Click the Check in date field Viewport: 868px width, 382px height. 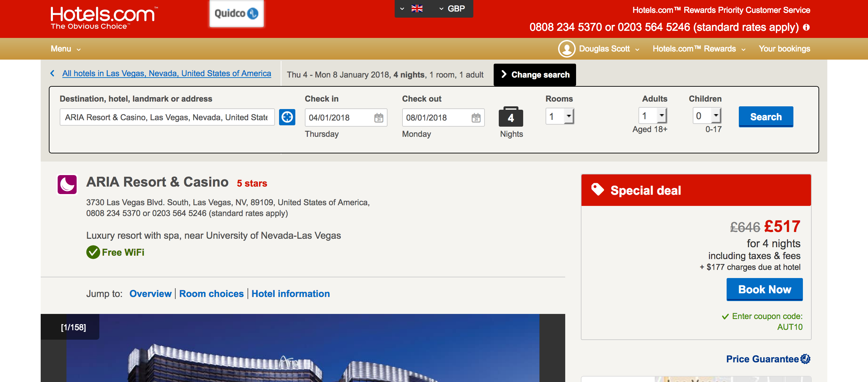[346, 118]
